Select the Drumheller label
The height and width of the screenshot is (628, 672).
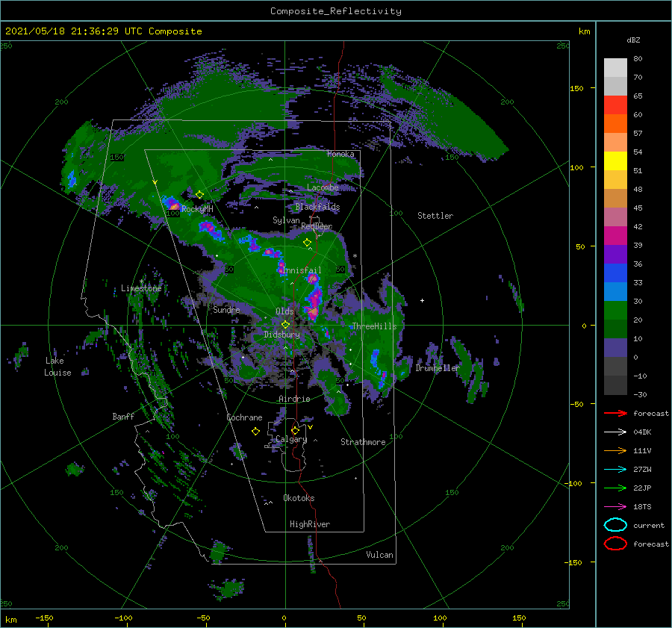pyautogui.click(x=438, y=368)
